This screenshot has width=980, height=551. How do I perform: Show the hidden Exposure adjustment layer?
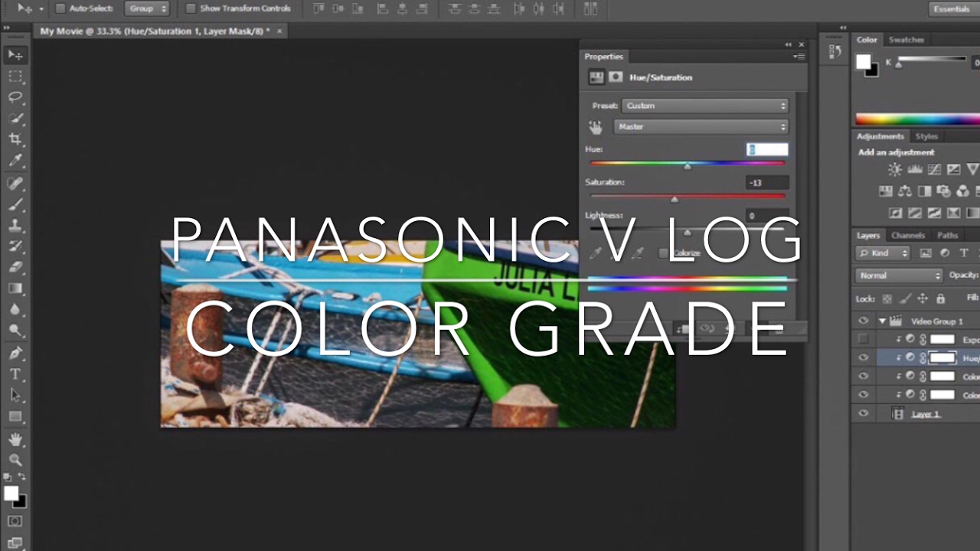[864, 339]
